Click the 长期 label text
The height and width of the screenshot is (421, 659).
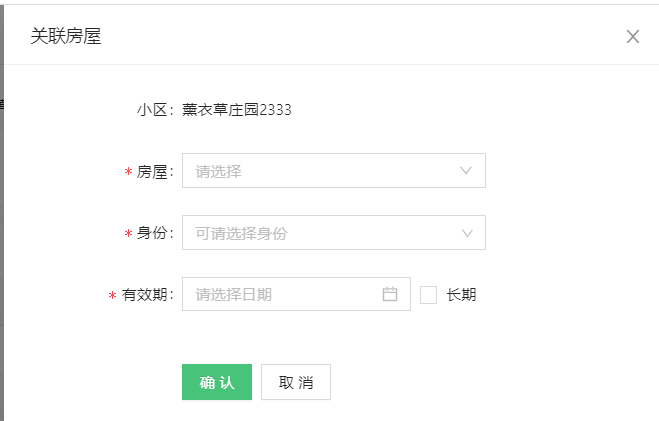click(461, 295)
